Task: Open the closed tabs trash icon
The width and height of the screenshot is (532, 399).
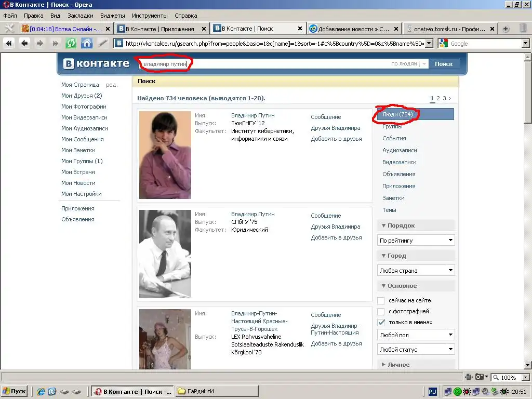Action: (523, 29)
